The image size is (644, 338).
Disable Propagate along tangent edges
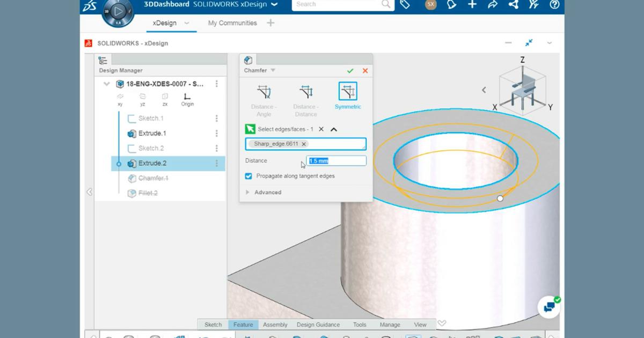pos(248,175)
